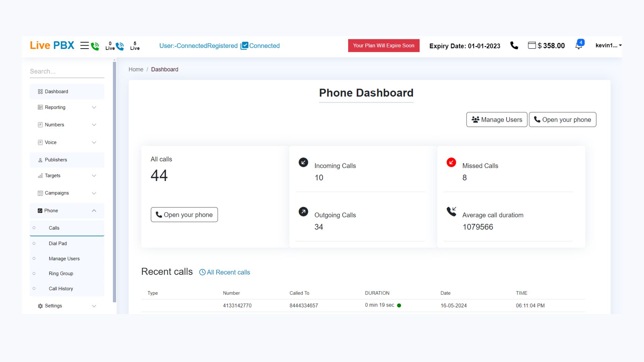
Task: Click the wallet balance card icon
Action: (x=532, y=45)
